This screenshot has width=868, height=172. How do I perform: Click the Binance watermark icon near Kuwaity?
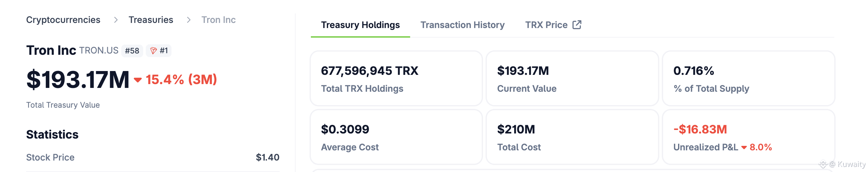click(x=823, y=164)
